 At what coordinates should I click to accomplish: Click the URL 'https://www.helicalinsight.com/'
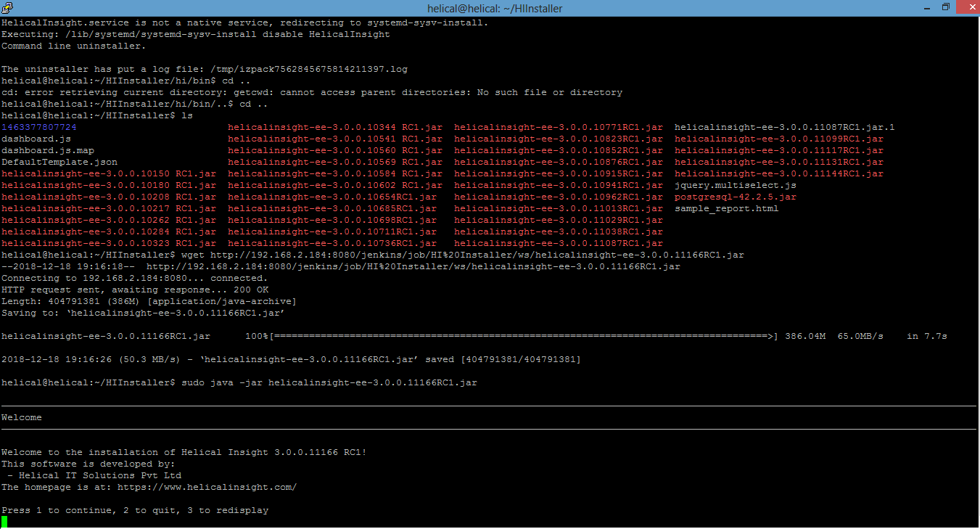(x=207, y=487)
